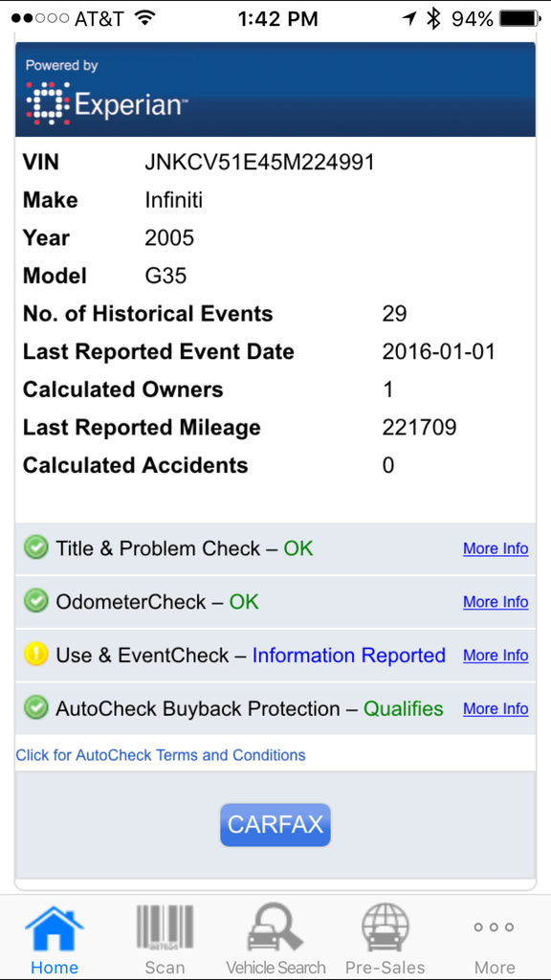Click for AutoCheck Terms and Conditions
Screen dimensions: 551x980
click(161, 755)
